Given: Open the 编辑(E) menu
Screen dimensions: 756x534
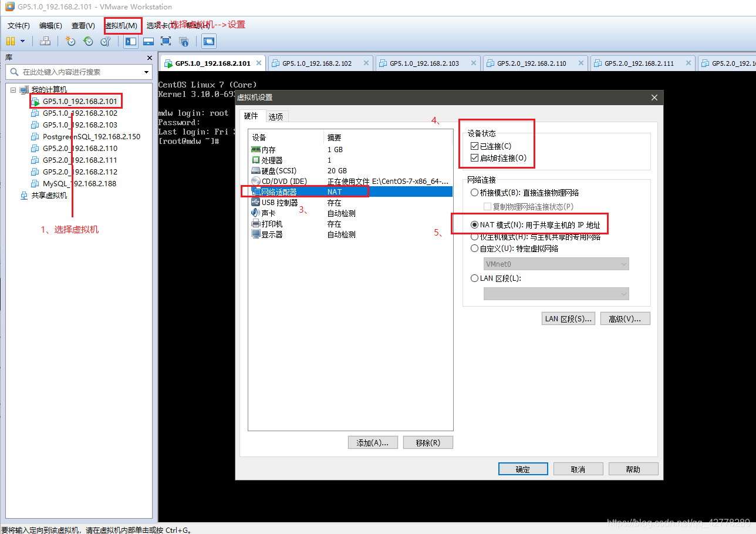Looking at the screenshot, I should click(x=51, y=25).
